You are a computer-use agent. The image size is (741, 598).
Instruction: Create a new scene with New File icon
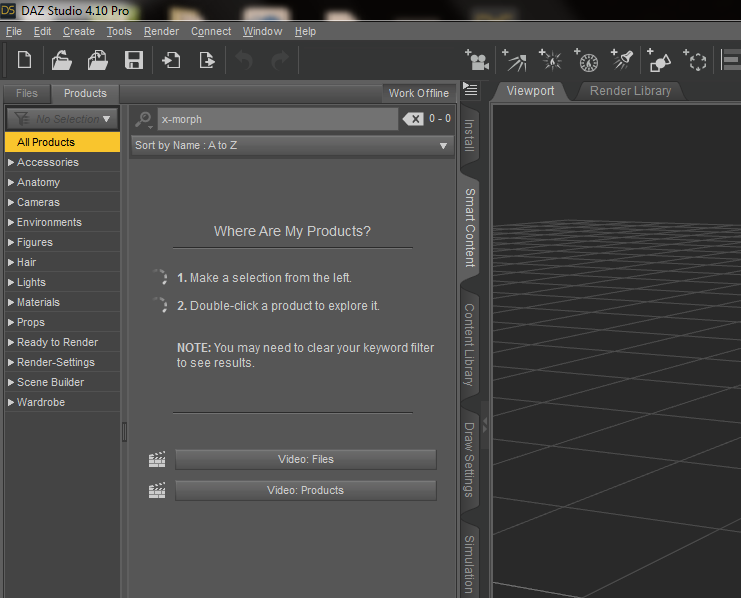click(x=25, y=60)
